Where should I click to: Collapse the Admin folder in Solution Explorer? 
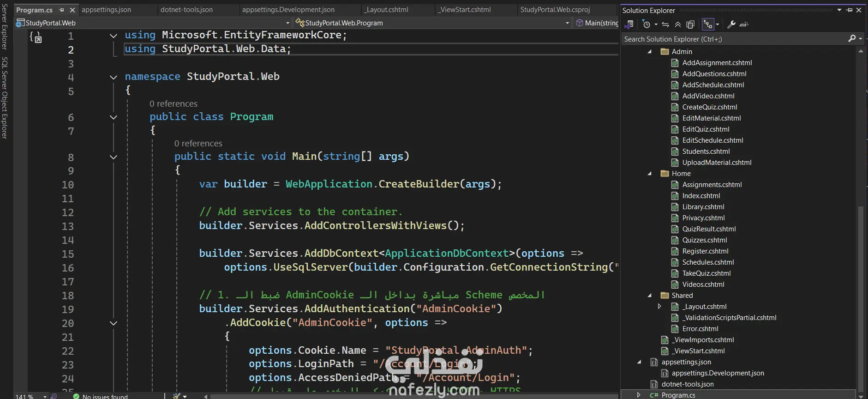(650, 52)
